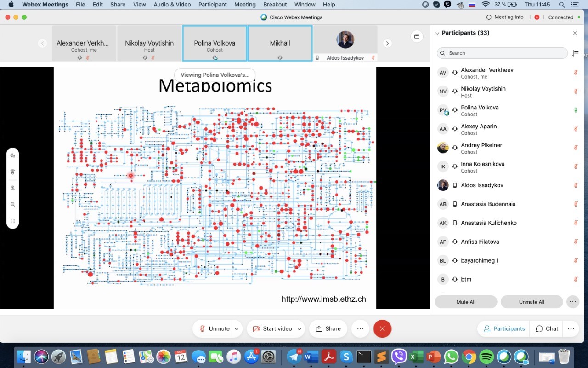Toggle Start video button
The height and width of the screenshot is (368, 588).
(272, 329)
